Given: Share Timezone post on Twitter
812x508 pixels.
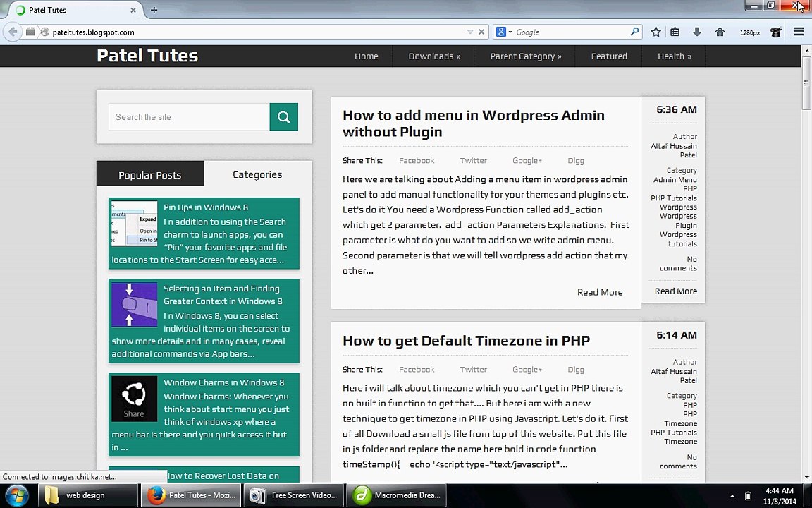Looking at the screenshot, I should click(474, 370).
